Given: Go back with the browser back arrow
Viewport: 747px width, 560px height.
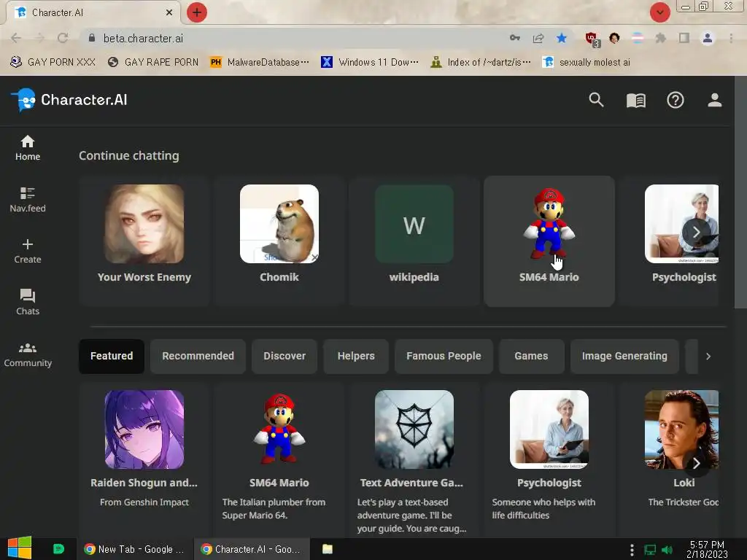Looking at the screenshot, I should pyautogui.click(x=16, y=38).
